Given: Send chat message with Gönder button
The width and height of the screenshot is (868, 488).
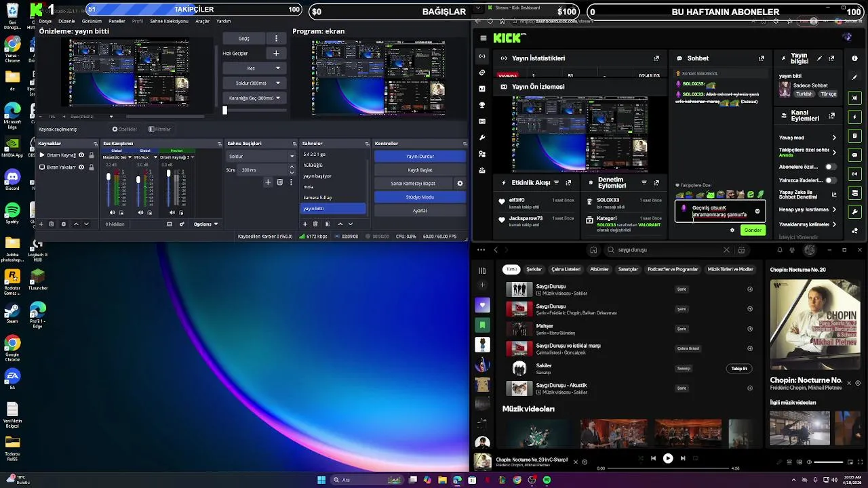Looking at the screenshot, I should [753, 230].
